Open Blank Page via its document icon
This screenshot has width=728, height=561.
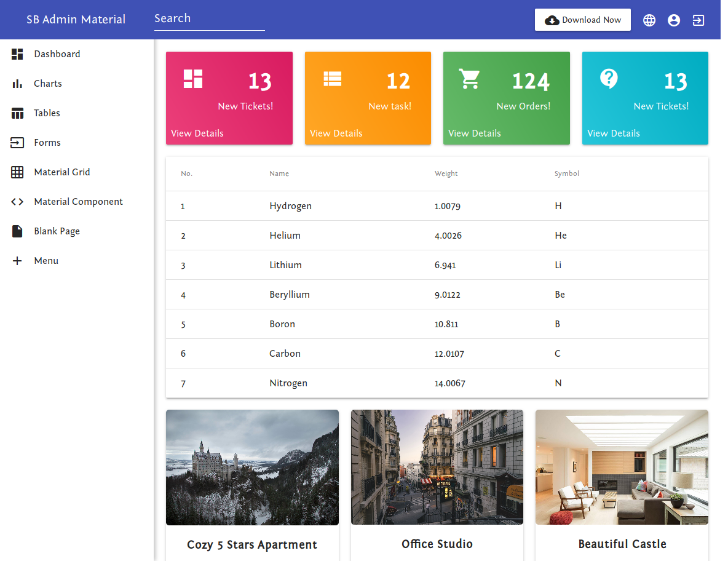click(x=17, y=231)
